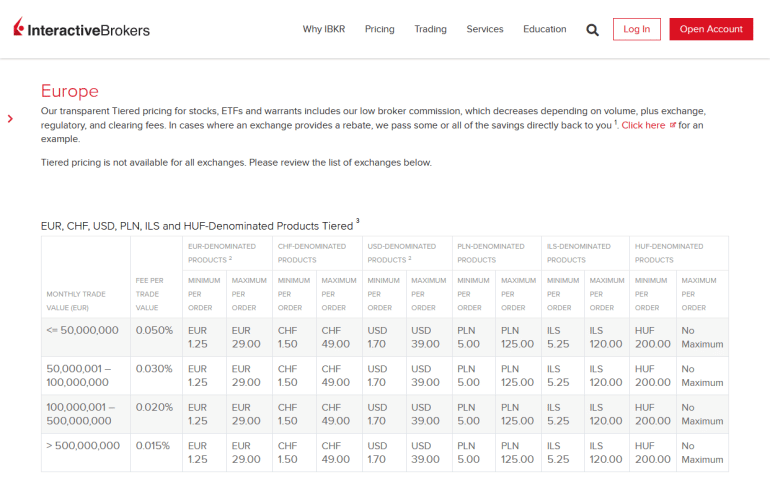Image resolution: width=770 pixels, height=492 pixels.
Task: Select the 0.050% fee per trade cell
Action: (x=154, y=330)
